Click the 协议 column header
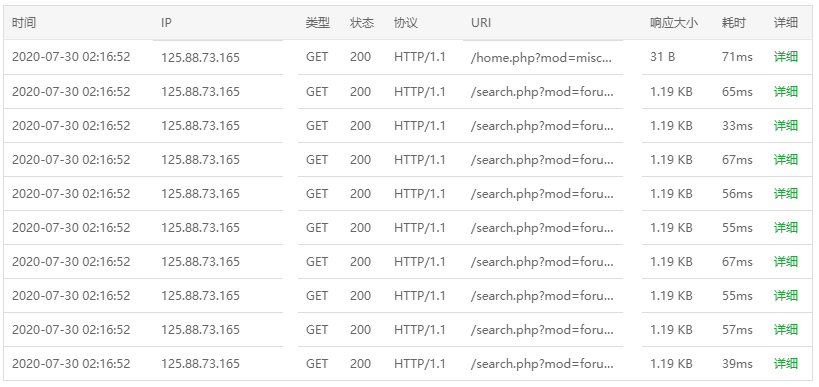 click(406, 23)
